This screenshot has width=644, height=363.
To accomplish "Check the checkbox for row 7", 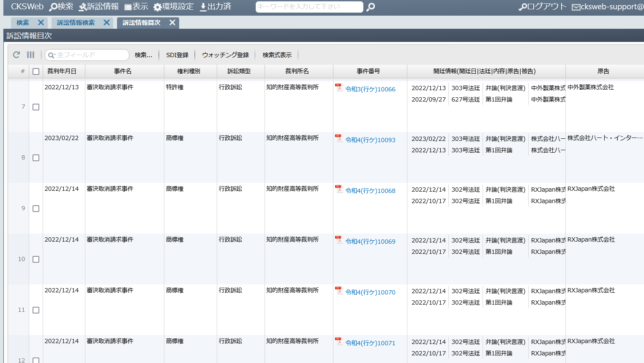I will tap(36, 107).
